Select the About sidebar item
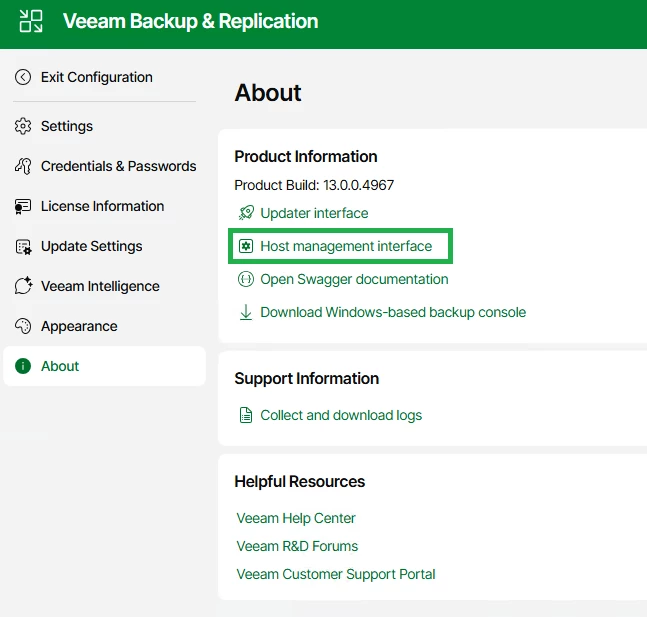This screenshot has width=647, height=617. [x=104, y=366]
